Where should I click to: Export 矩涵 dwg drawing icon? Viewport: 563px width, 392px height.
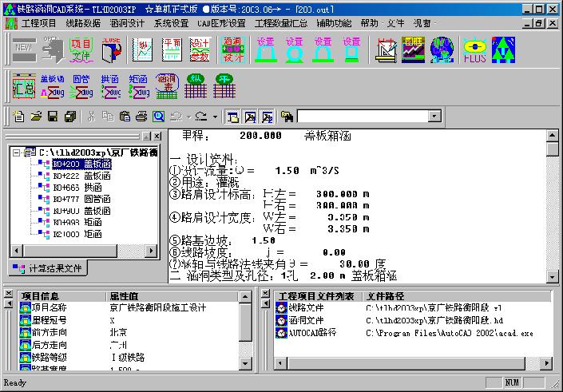point(139,86)
